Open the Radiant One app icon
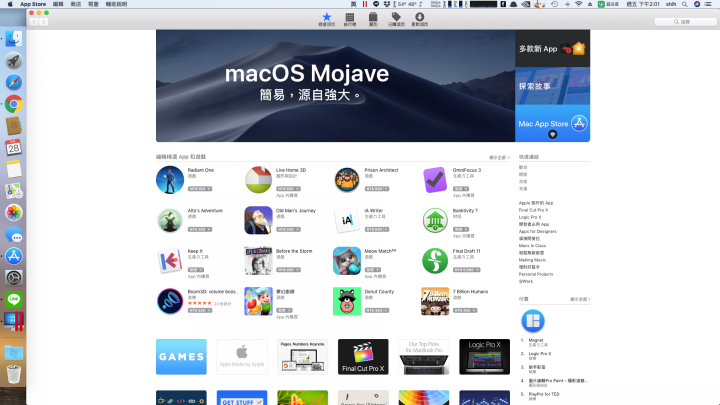Screen dimensions: 720x405 pos(170,180)
